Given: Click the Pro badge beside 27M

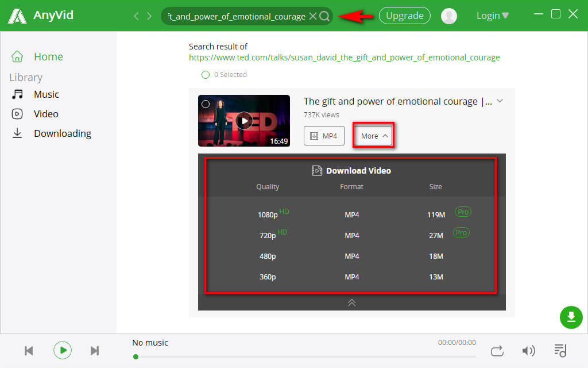Looking at the screenshot, I should (461, 232).
